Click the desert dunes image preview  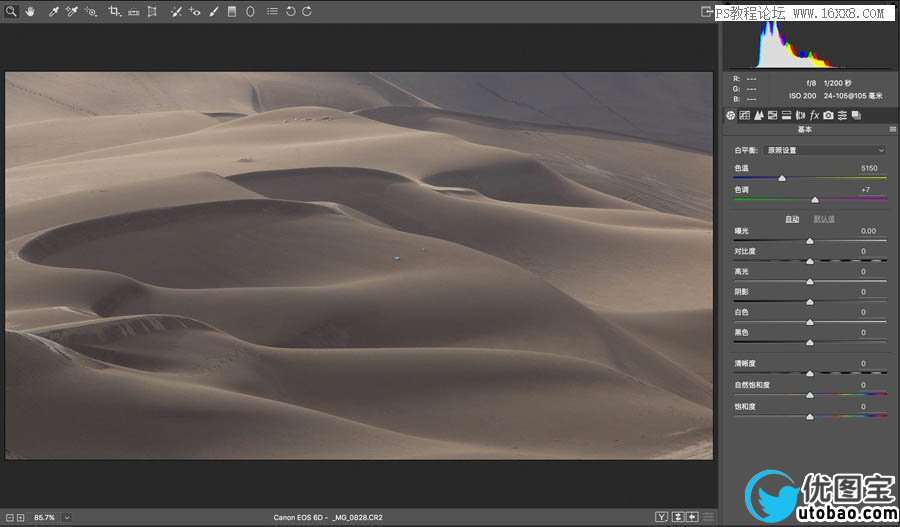(359, 265)
